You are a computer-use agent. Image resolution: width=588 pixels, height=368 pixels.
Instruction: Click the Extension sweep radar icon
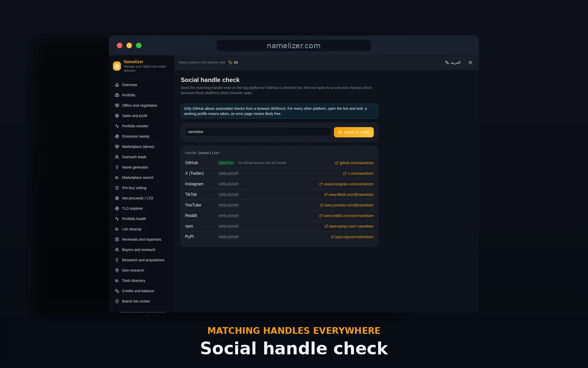tap(117, 137)
